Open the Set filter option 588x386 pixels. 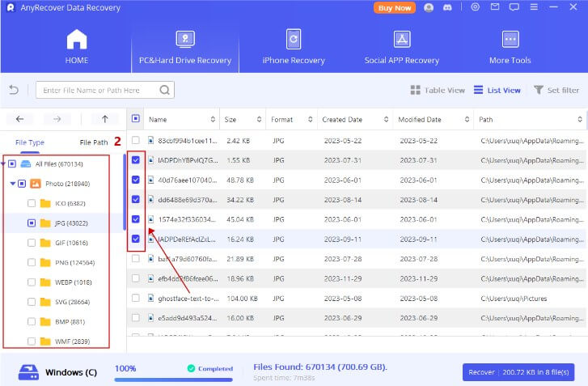click(x=556, y=90)
